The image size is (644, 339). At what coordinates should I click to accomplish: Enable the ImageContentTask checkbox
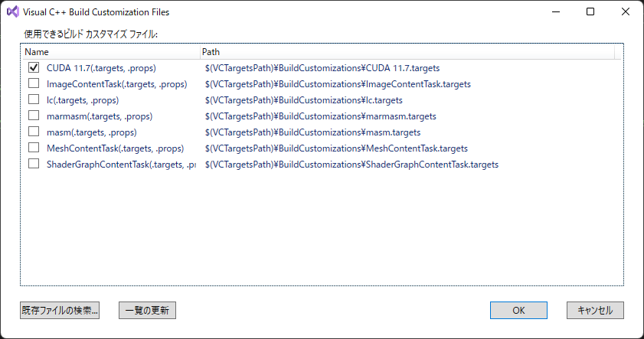tap(34, 83)
